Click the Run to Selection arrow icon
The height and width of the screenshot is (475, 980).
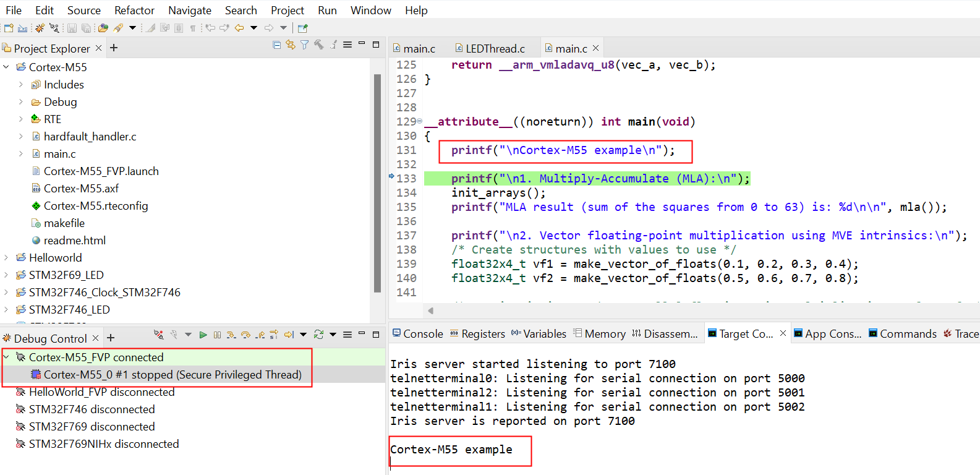[289, 335]
